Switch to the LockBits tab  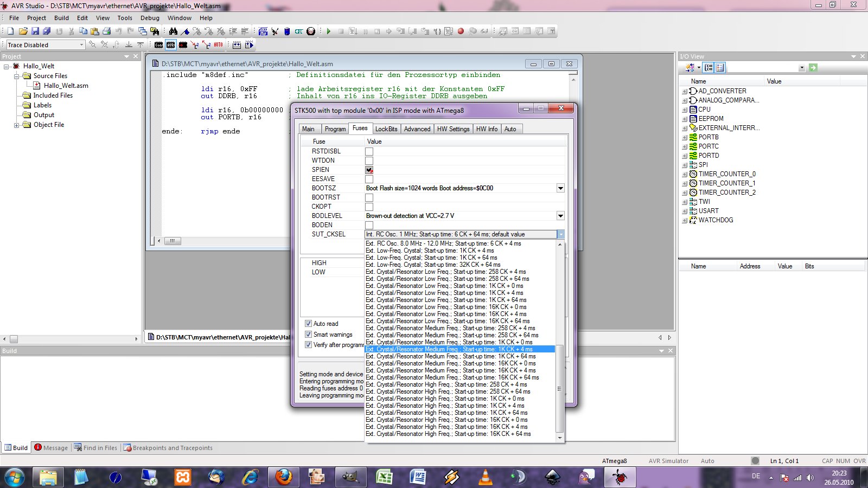pos(386,129)
